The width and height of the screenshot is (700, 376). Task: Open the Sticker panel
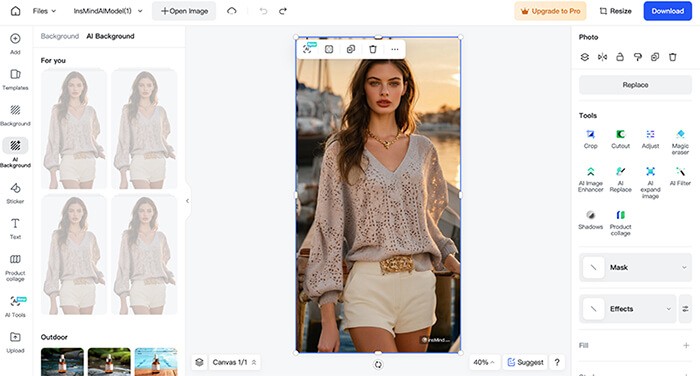(15, 193)
